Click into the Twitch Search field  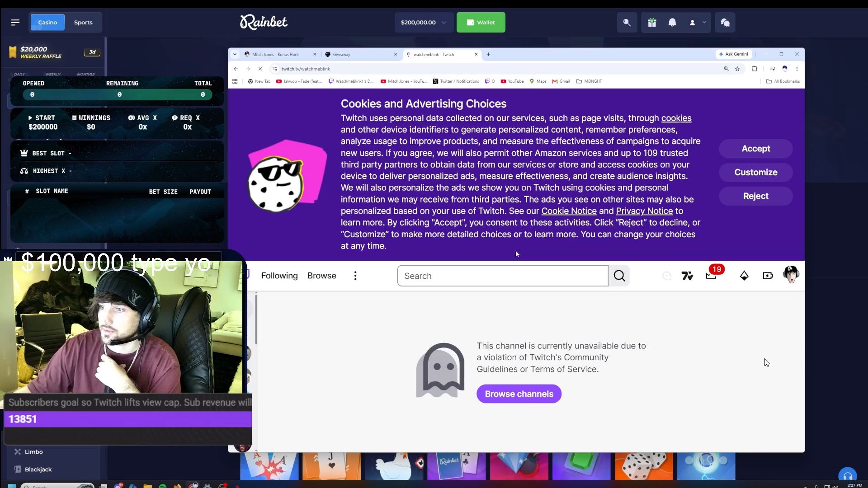point(503,276)
